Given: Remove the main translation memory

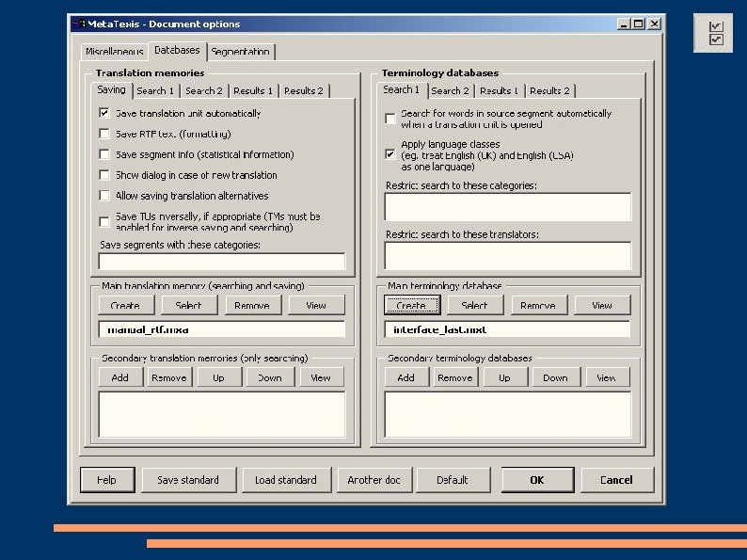Looking at the screenshot, I should pyautogui.click(x=253, y=306).
